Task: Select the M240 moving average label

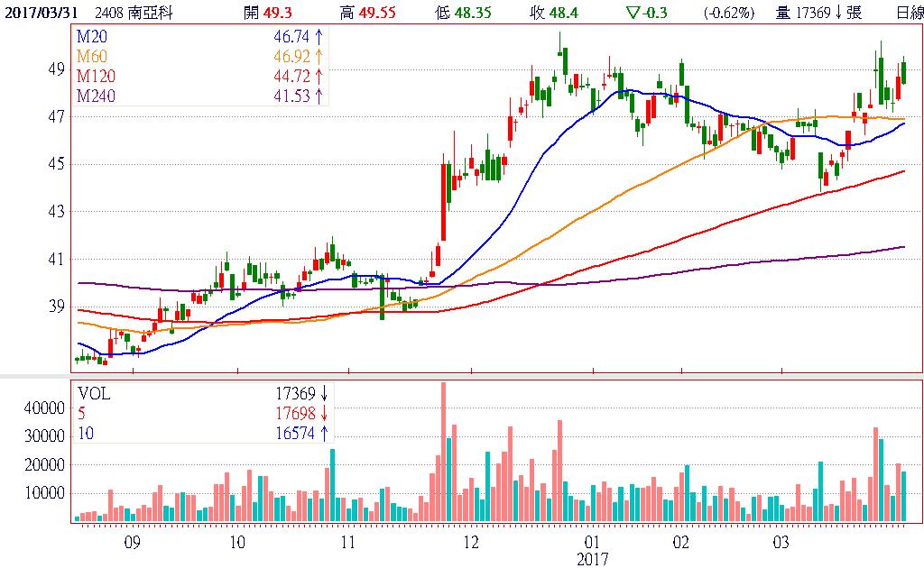Action: point(96,96)
